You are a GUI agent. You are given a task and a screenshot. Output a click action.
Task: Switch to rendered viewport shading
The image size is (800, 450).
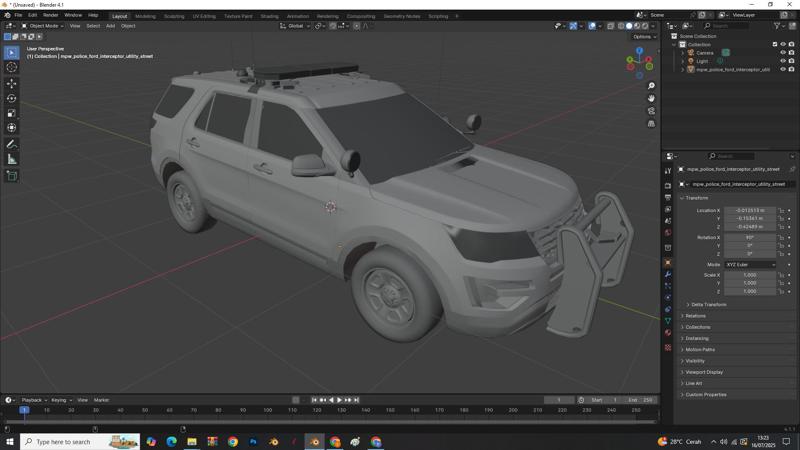645,26
